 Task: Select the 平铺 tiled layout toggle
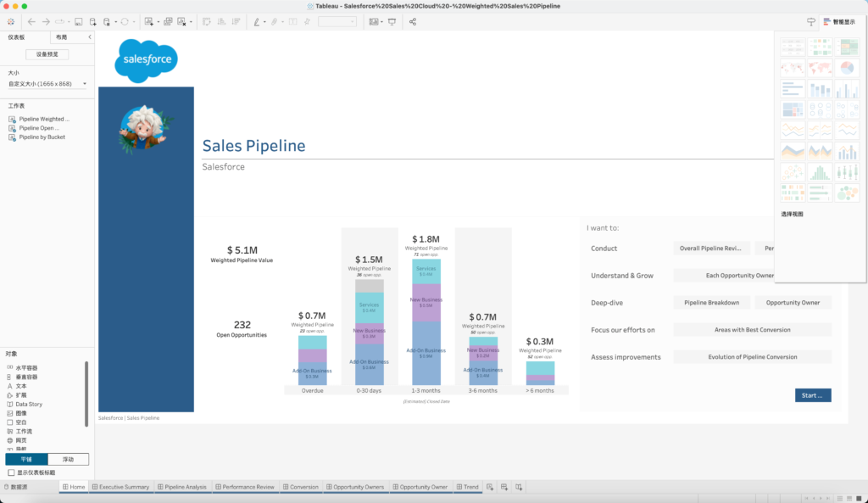pos(26,459)
